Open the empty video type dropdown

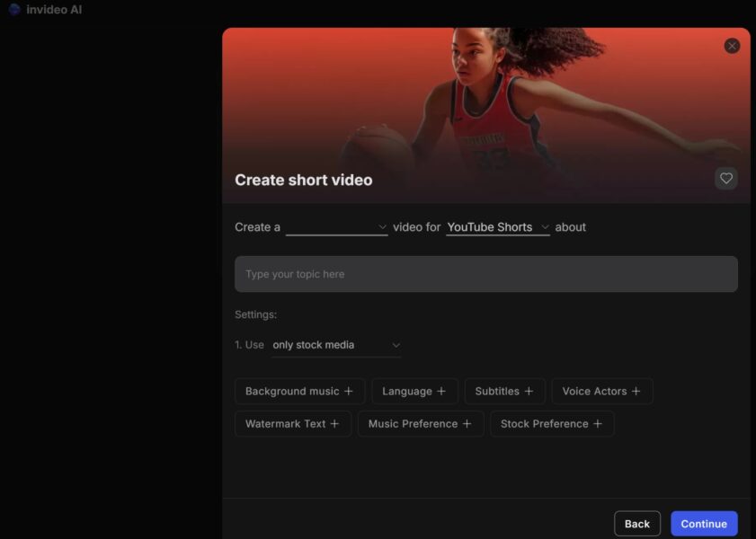(x=336, y=227)
